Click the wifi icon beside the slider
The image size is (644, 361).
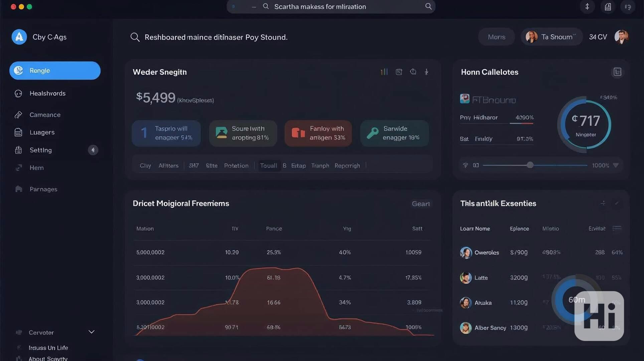(465, 165)
